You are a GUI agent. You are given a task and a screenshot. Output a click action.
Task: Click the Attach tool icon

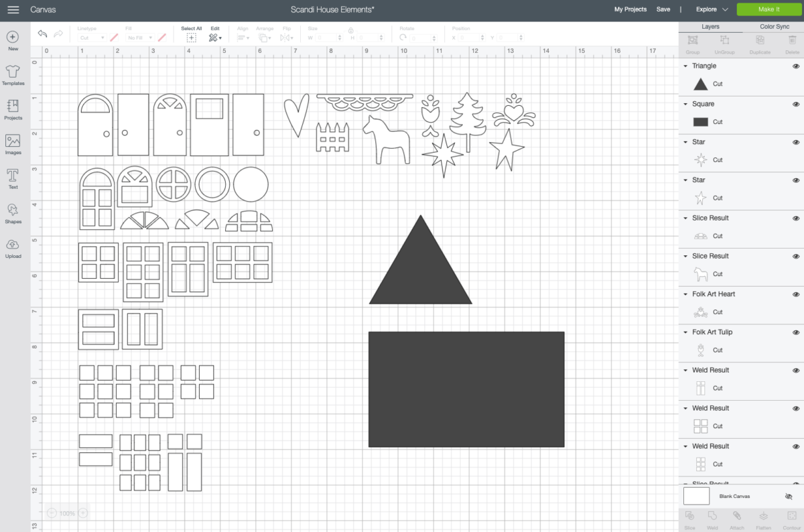tap(736, 515)
